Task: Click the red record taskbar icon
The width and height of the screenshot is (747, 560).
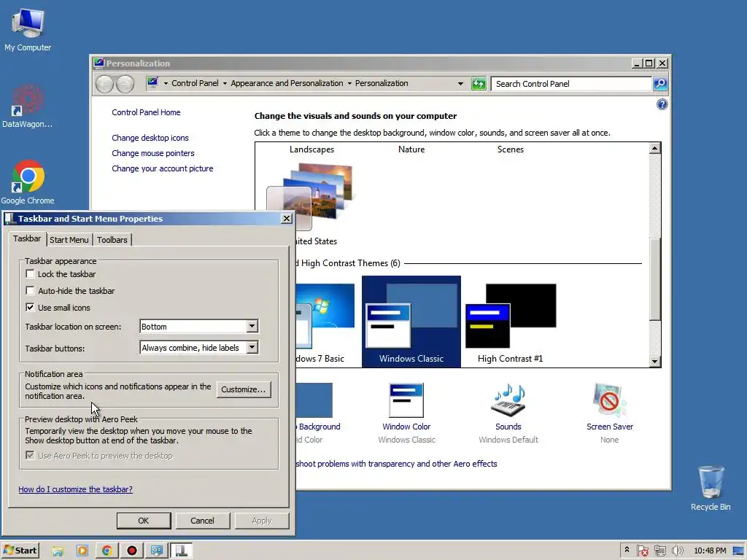Action: (x=132, y=551)
